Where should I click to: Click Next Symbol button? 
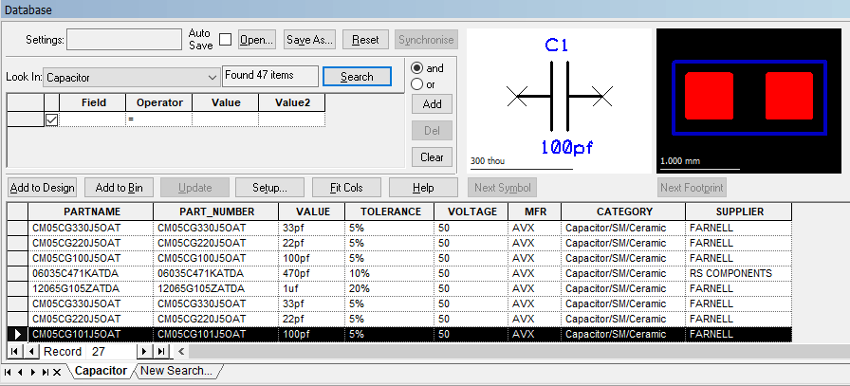(x=503, y=188)
